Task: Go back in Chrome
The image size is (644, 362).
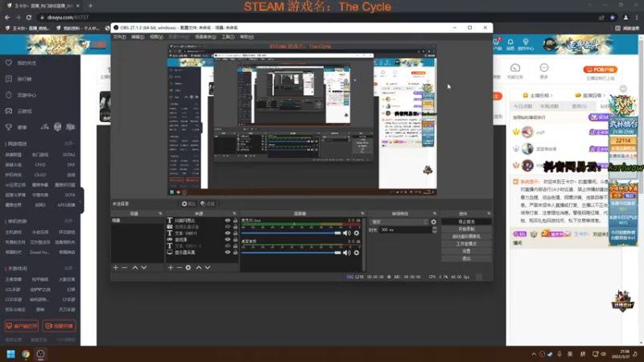Action: click(7, 17)
